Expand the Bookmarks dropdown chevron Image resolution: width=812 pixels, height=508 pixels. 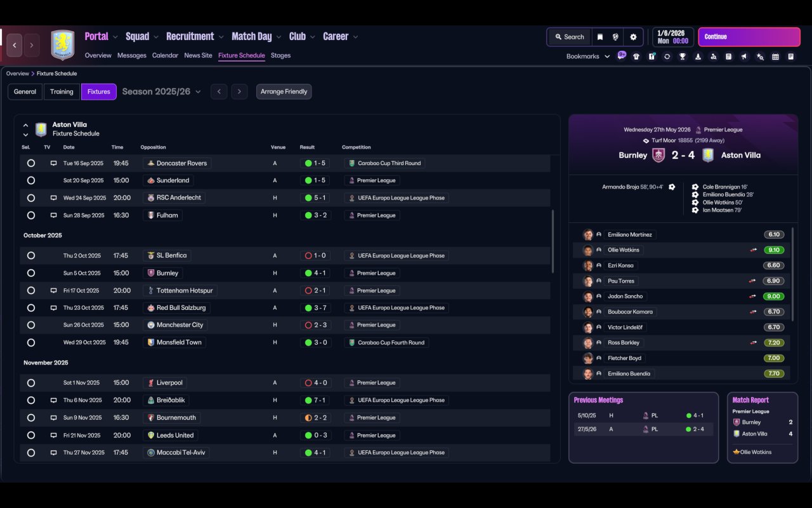coord(607,57)
